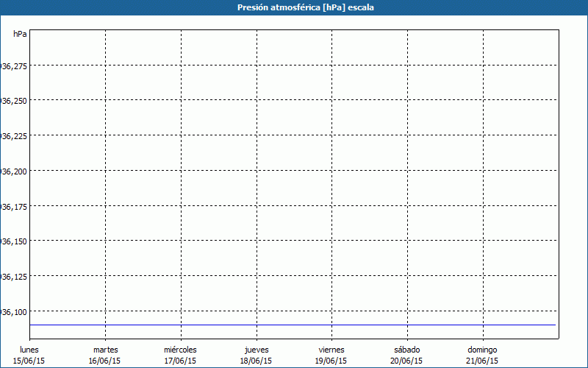Viewport: 588px width, 368px height.
Task: Click the 'domingo' day label
Action: coord(482,350)
